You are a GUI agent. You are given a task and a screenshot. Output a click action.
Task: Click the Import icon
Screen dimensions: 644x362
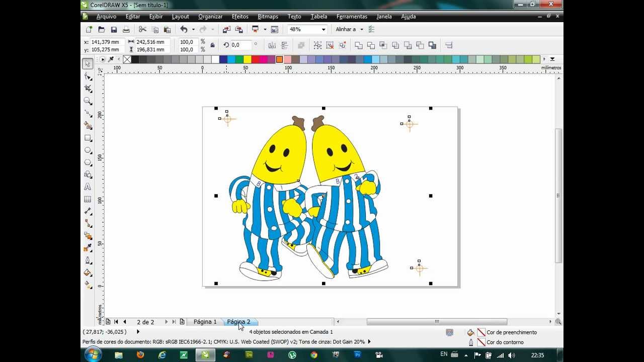point(227,29)
